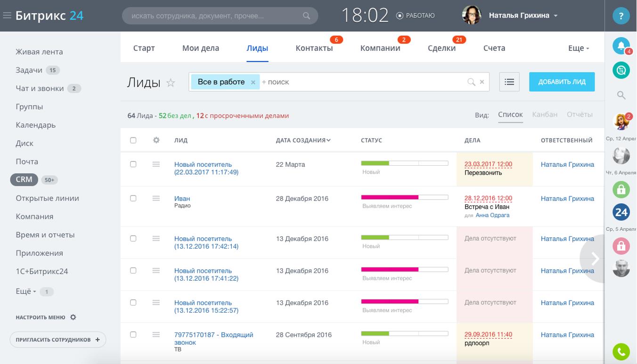Sort by Дата создания column header
637x364 pixels.
click(x=303, y=140)
